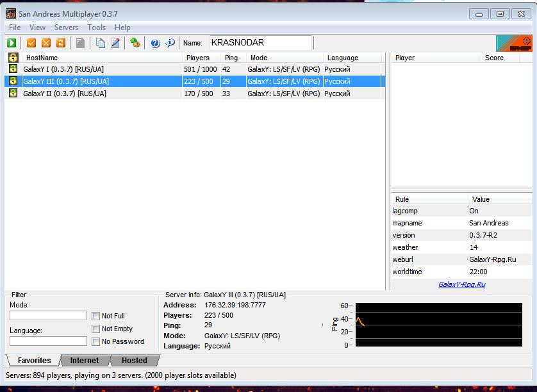Viewport: 537px width, 392px height.
Task: Click the Language filter input field
Action: (48, 341)
